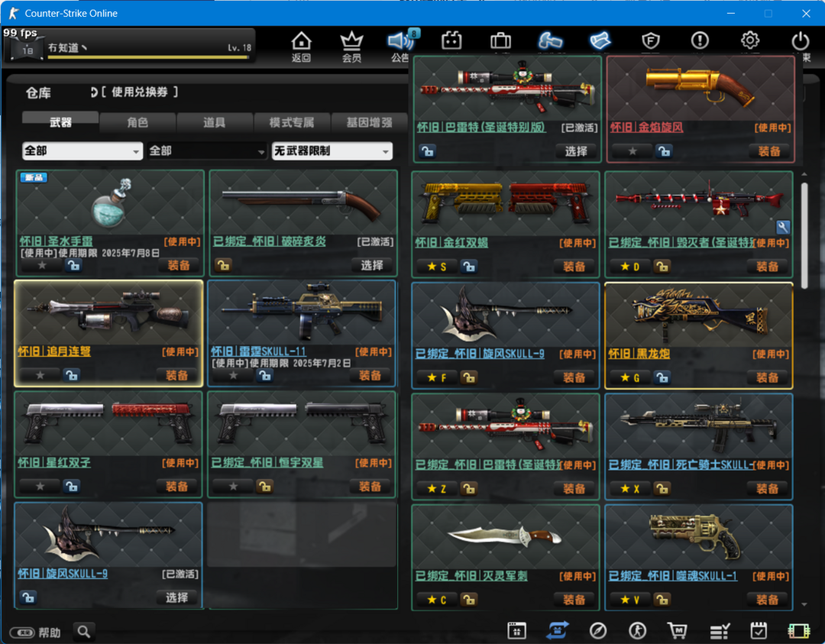Screen dimensions: 825x644
Task: Open the 怀旧|星红双子 name link
Action: coord(54,463)
